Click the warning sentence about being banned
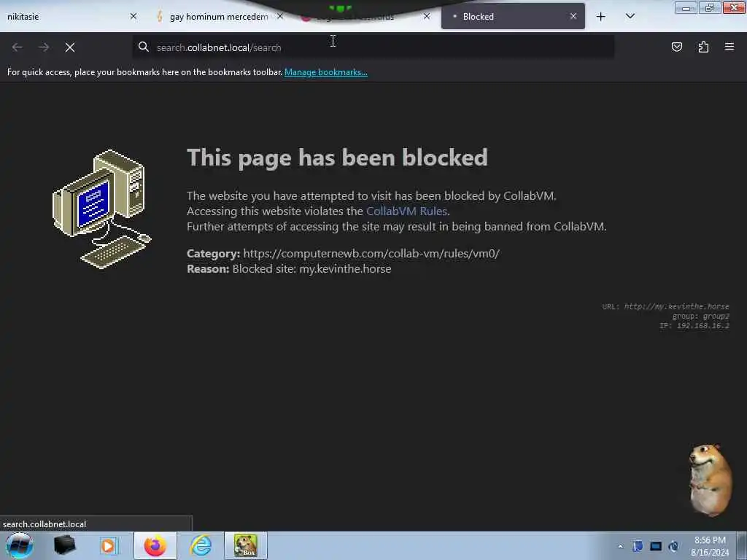Image resolution: width=747 pixels, height=560 pixels. click(x=397, y=226)
